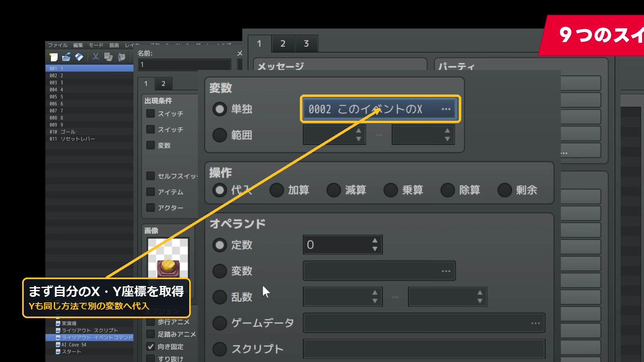Select event 011 リセットレバー in the list
The width and height of the screenshot is (644, 362).
(89, 139)
